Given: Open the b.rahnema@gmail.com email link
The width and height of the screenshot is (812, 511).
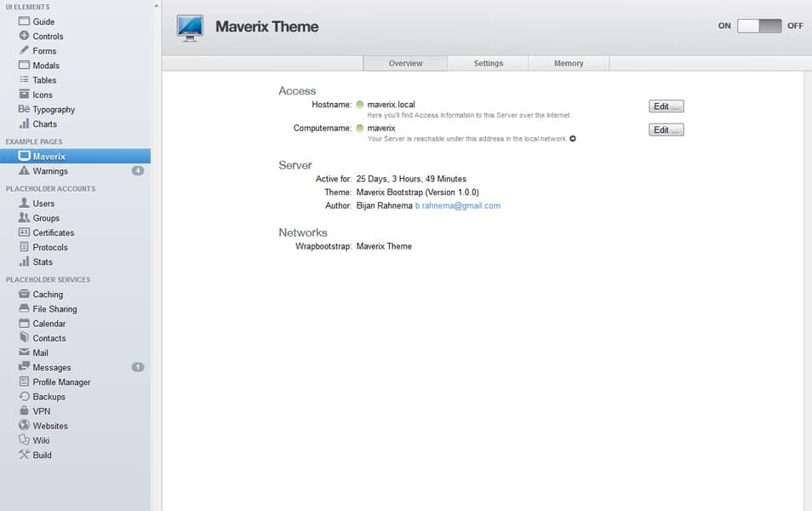Looking at the screenshot, I should click(x=457, y=206).
